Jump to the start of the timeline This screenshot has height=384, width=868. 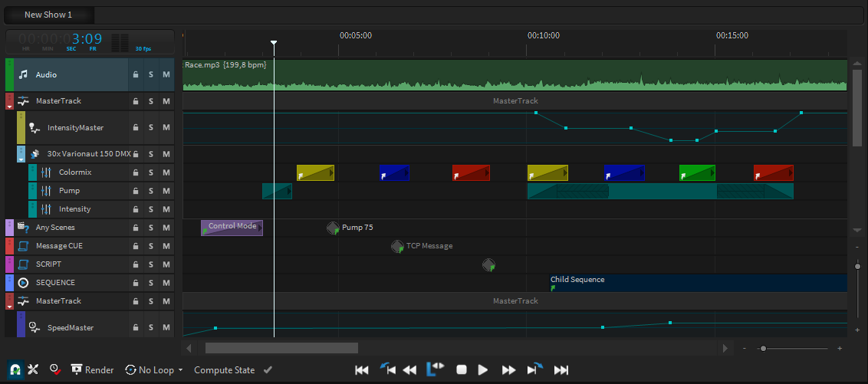[362, 369]
